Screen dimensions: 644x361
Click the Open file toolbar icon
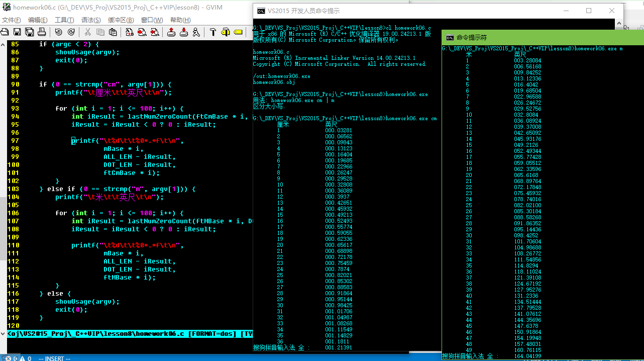pos(5,32)
